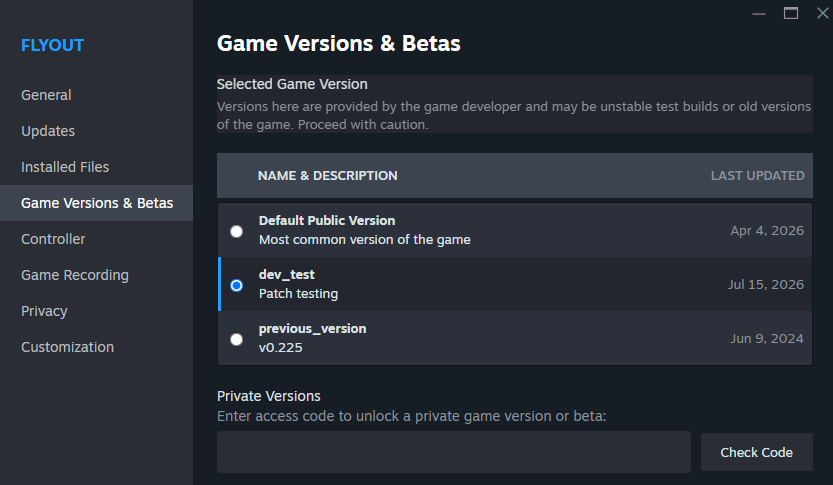Click the LAST UPDATED column header
Image resolution: width=833 pixels, height=485 pixels.
pyautogui.click(x=758, y=176)
